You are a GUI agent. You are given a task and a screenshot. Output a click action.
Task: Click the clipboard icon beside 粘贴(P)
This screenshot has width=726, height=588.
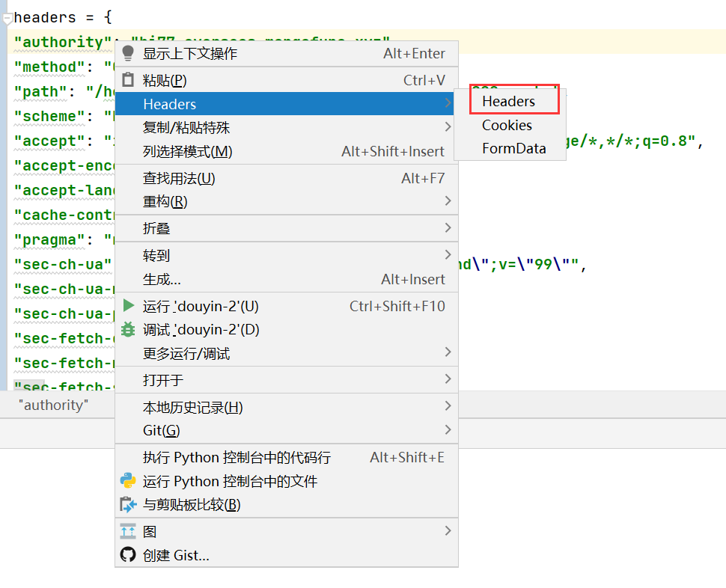point(128,80)
